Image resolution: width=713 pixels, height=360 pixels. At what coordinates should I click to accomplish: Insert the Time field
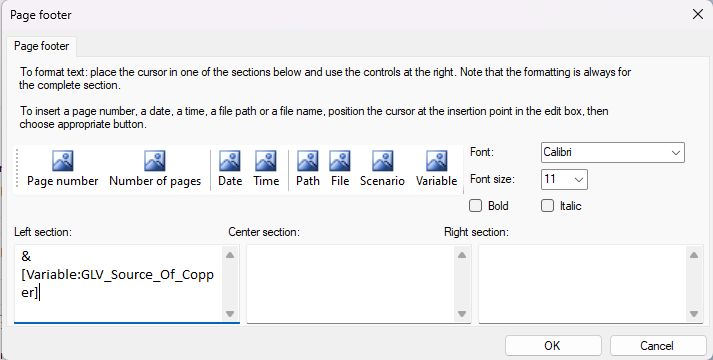(x=266, y=169)
